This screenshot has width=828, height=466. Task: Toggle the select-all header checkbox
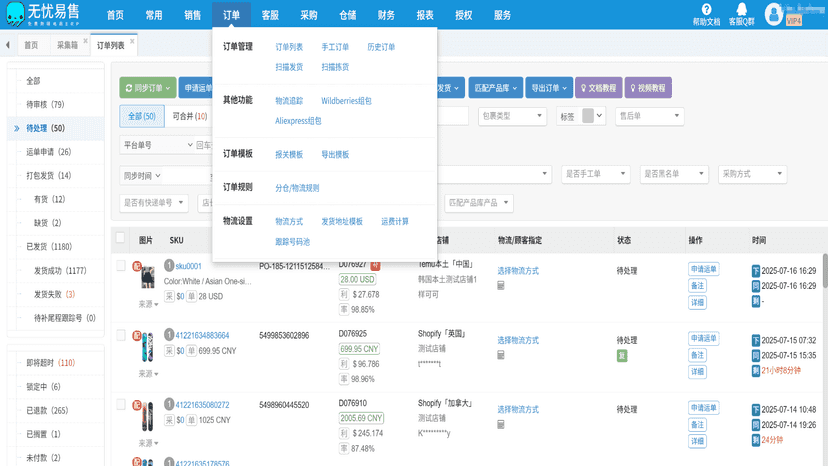120,238
